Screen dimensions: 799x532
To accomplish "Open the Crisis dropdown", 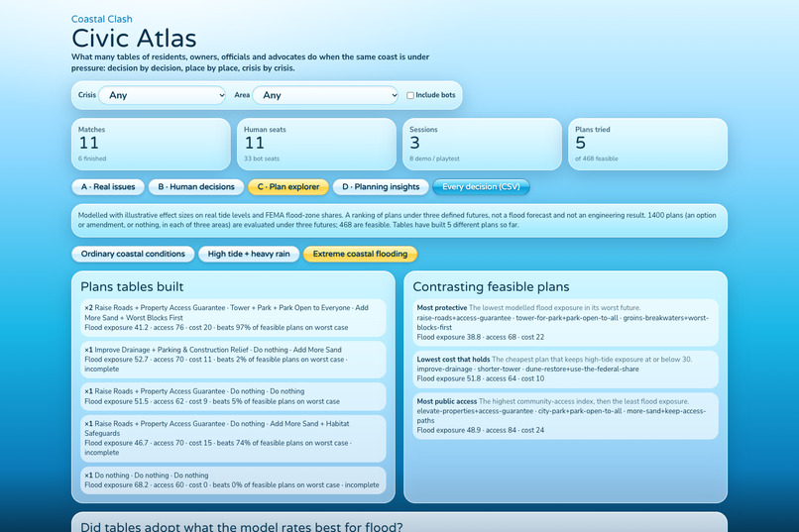I will click(162, 95).
